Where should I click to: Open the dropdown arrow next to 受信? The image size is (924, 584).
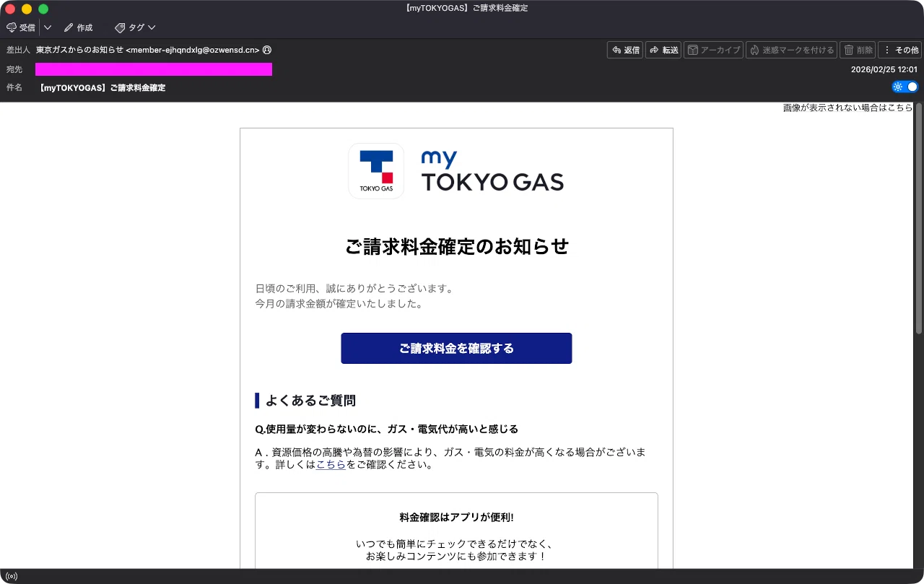(48, 27)
